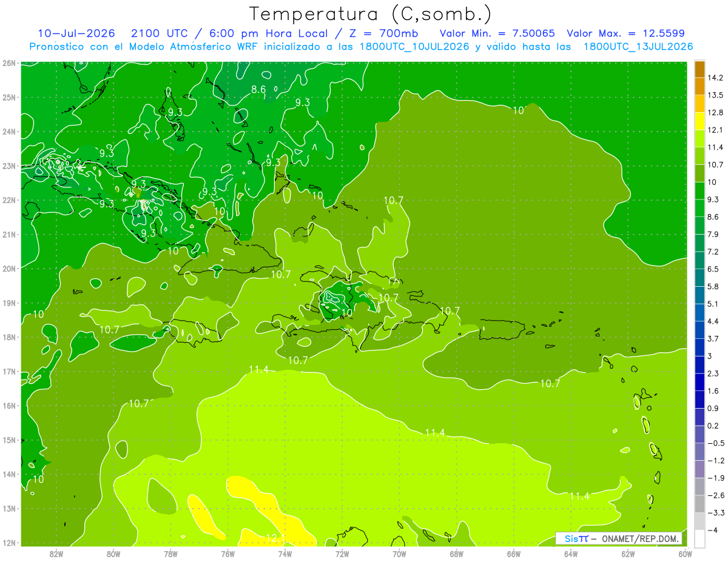The height and width of the screenshot is (562, 728).
Task: Click the 2100 UTC time label
Action: point(161,33)
